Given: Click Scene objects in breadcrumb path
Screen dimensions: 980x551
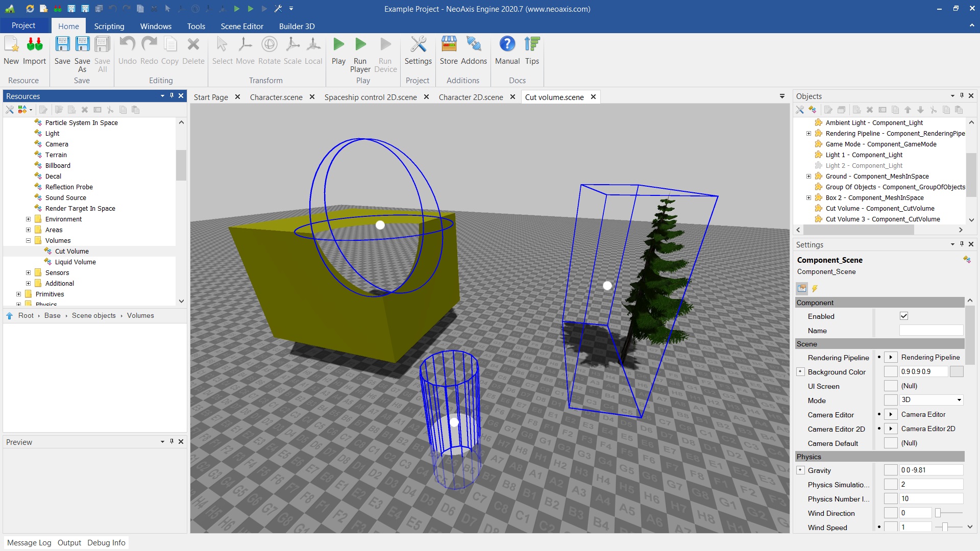Looking at the screenshot, I should click(x=94, y=316).
